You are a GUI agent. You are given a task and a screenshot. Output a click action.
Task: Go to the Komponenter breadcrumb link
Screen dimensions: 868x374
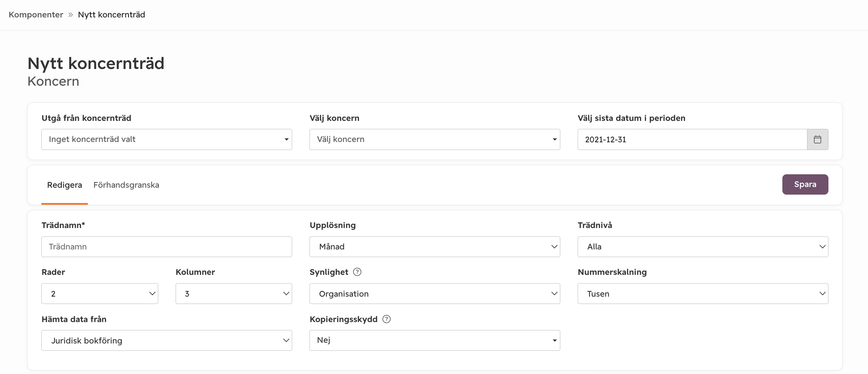pyautogui.click(x=36, y=15)
